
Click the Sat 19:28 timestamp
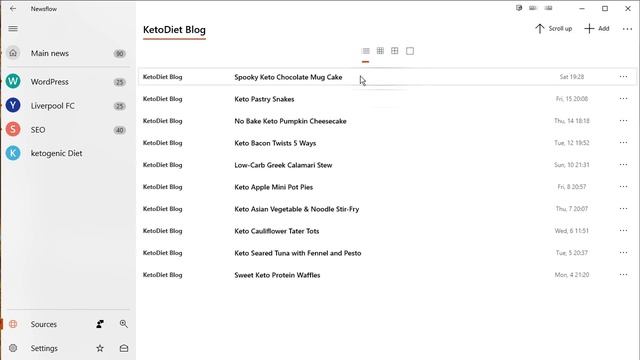tap(572, 77)
